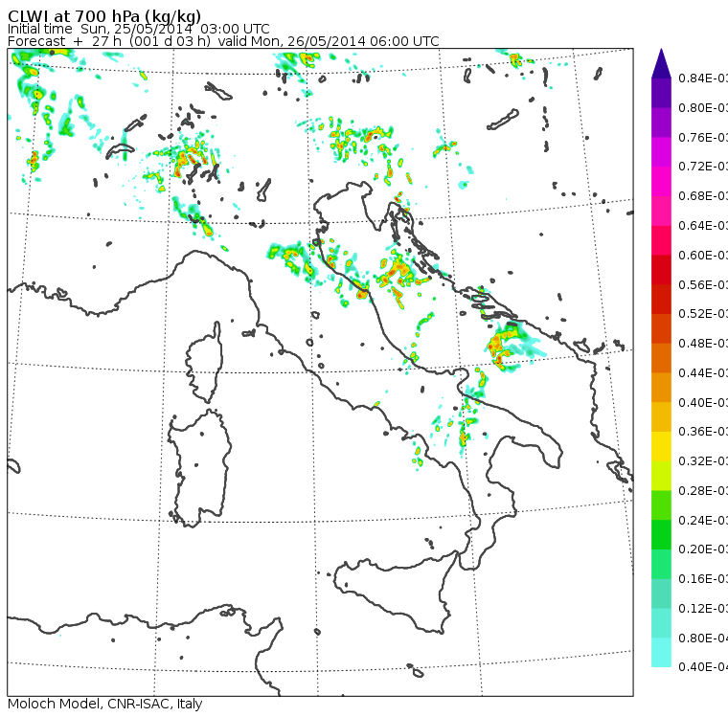Select the colorbar segment between 0.68E-03 and 0.72E-03
Image resolution: width=728 pixels, height=717 pixels.
pyautogui.click(x=661, y=182)
